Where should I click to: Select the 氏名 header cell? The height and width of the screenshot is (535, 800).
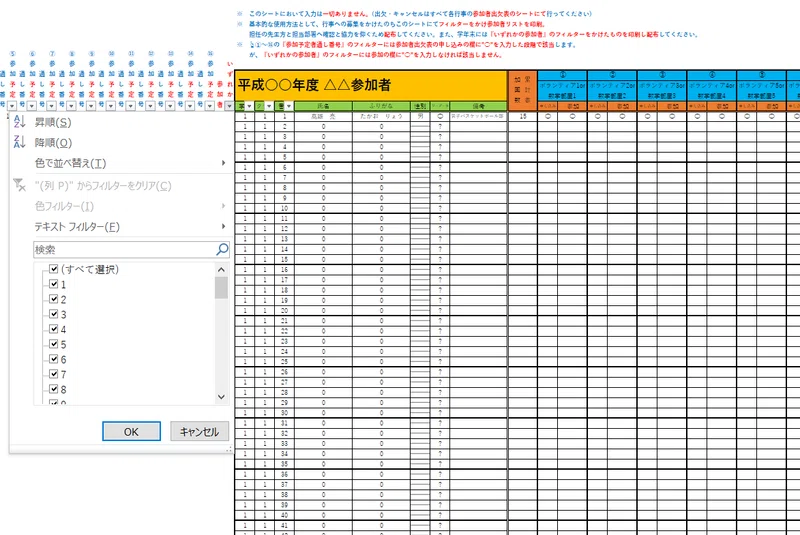pos(323,106)
